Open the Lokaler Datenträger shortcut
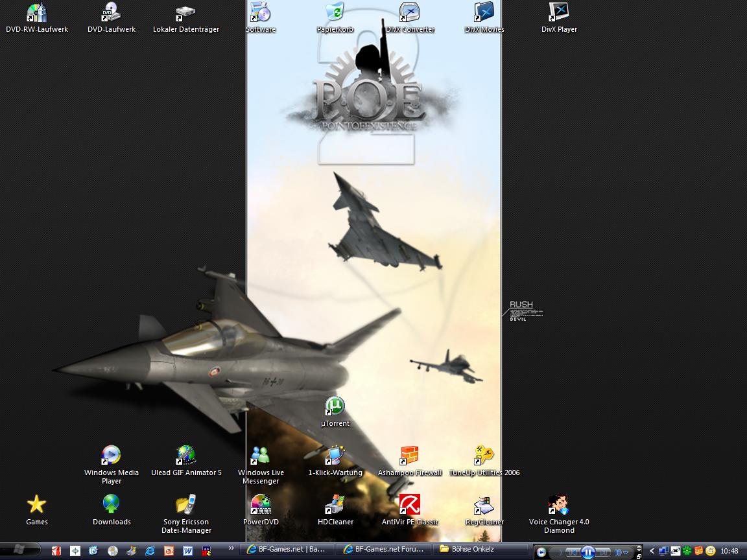 point(186,18)
